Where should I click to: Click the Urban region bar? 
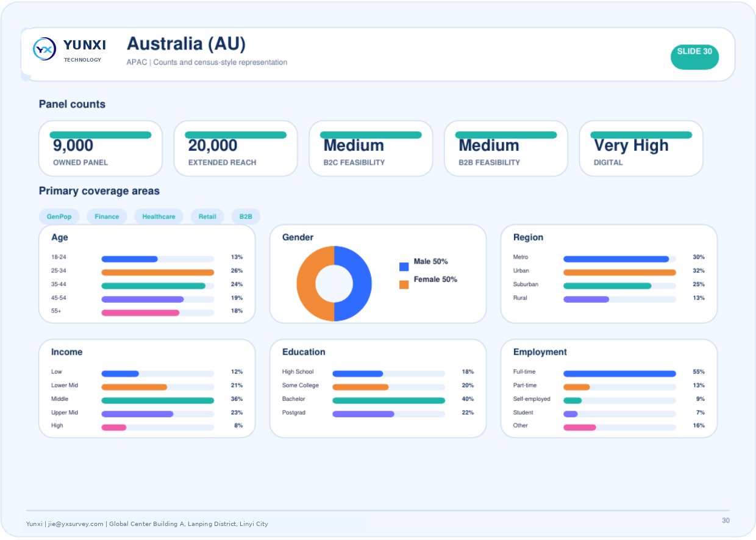[619, 273]
